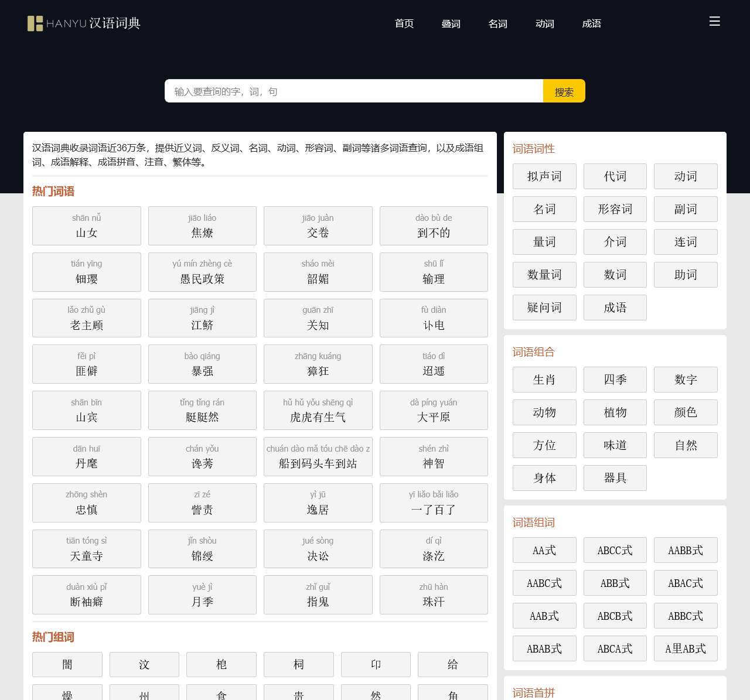Choose the AABB式 word pattern
The image size is (750, 700).
[685, 550]
